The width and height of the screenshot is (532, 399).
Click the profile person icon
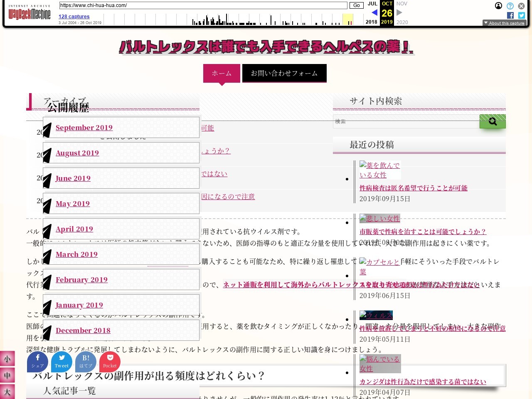pyautogui.click(x=498, y=6)
